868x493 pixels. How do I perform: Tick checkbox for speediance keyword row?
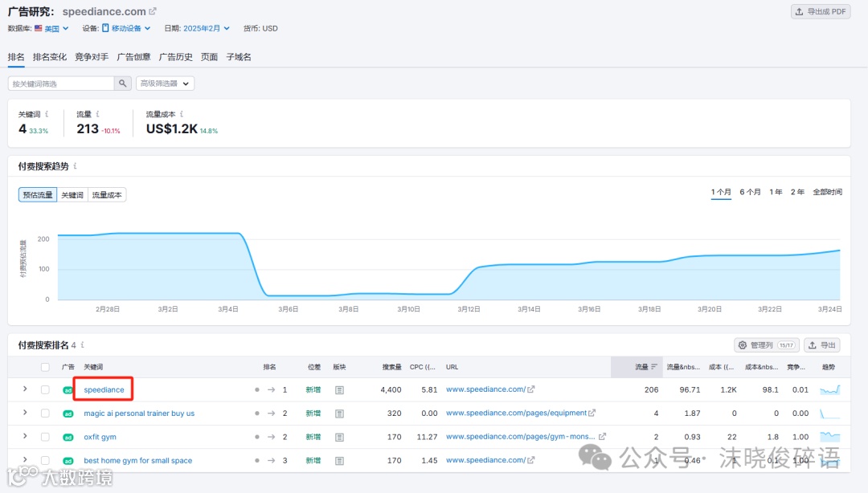coord(45,390)
